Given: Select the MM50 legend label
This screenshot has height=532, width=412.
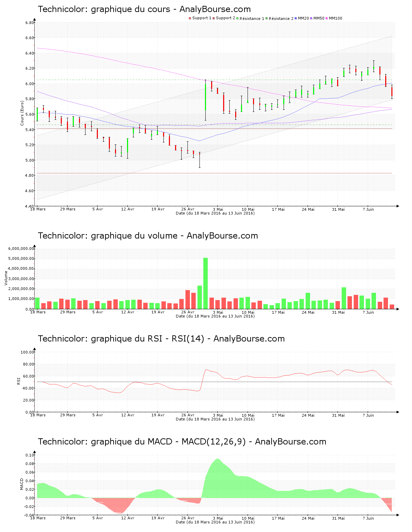Looking at the screenshot, I should pyautogui.click(x=319, y=18).
